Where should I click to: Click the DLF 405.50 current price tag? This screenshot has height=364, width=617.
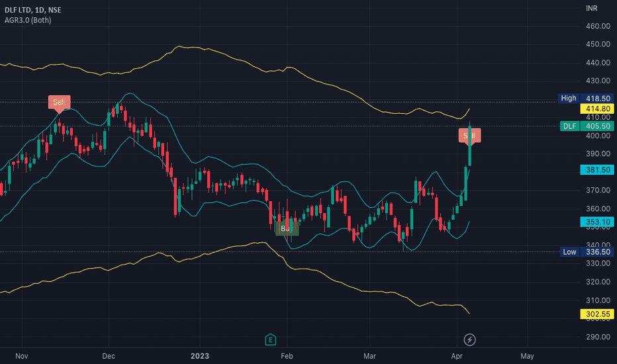click(x=587, y=126)
